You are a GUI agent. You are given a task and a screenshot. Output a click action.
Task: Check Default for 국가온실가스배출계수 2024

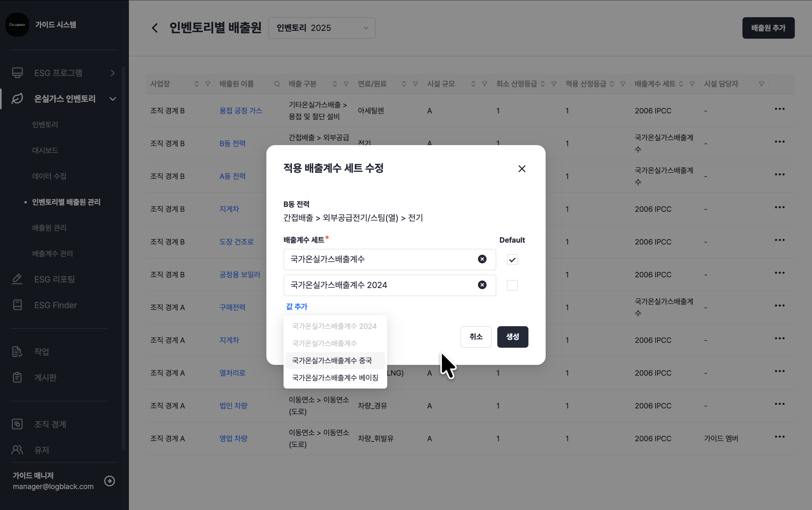(x=512, y=285)
